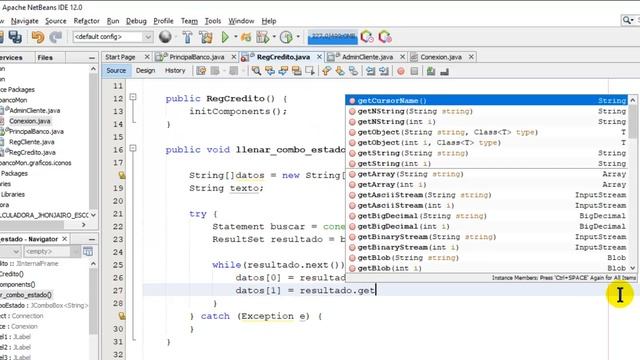Viewport: 640px width, 360px height.
Task: Collapse the RegCredito constructor fold
Action: pos(133,97)
